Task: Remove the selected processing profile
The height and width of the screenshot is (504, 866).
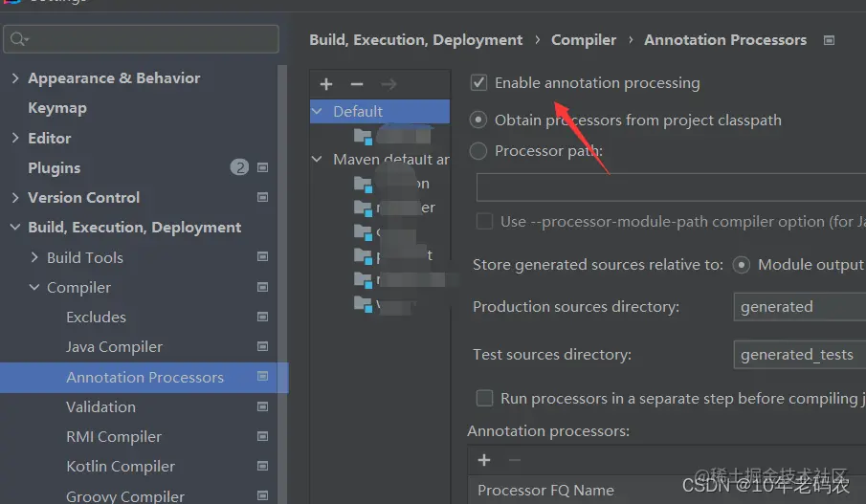Action: (357, 84)
